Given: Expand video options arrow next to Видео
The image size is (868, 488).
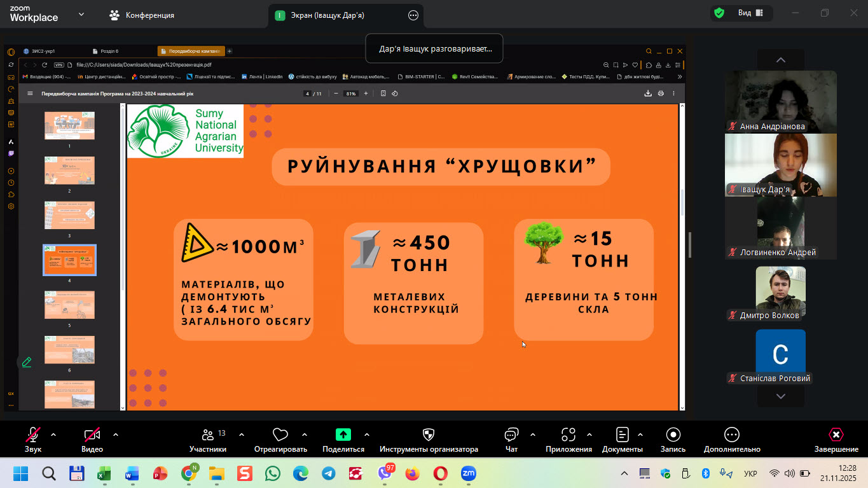Looking at the screenshot, I should pos(116,435).
